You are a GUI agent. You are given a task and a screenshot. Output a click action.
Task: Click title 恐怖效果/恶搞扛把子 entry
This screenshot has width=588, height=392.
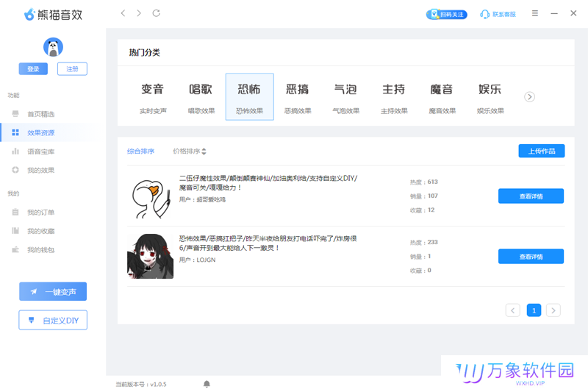pyautogui.click(x=268, y=243)
